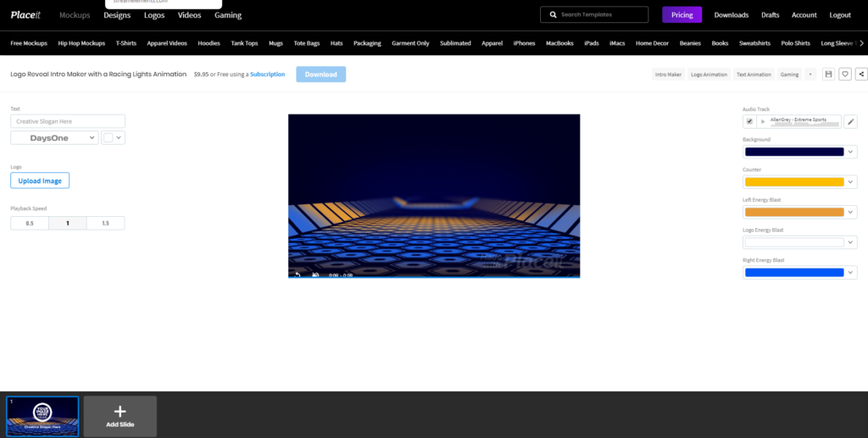The height and width of the screenshot is (438, 868).
Task: Expand the Right Energy Blast color dropdown
Action: pos(850,272)
